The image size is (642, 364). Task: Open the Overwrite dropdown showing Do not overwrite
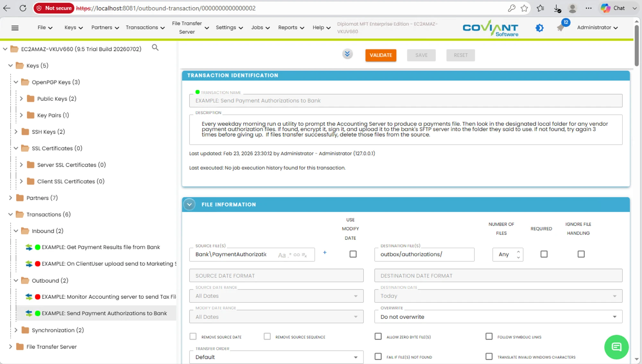[498, 317]
